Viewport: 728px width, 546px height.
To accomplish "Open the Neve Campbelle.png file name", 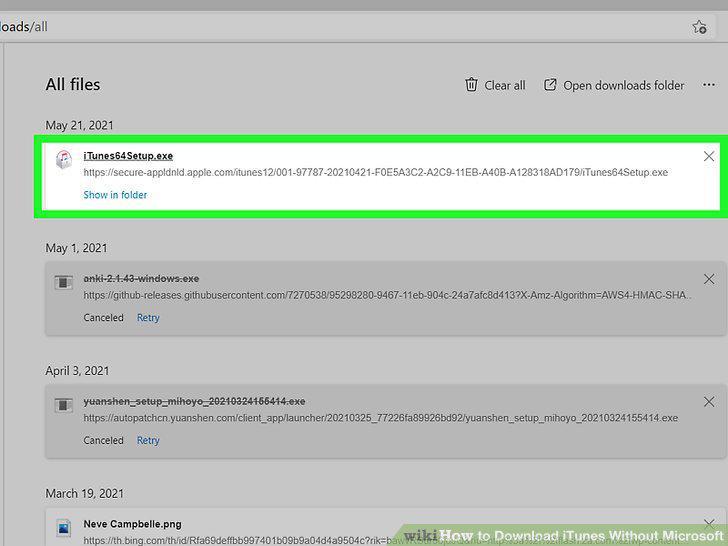I will tap(132, 524).
